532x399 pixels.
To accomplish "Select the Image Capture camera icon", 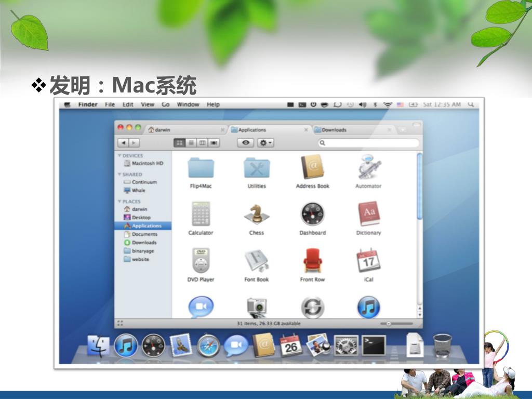I will [x=257, y=308].
